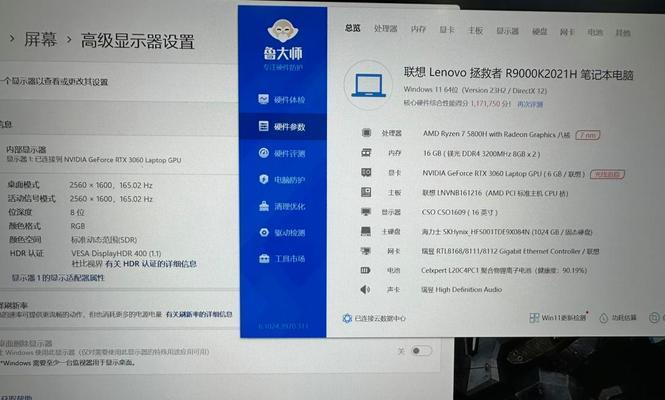The height and width of the screenshot is (400, 665).
Task: Open Win11更新检测 link
Action: pos(564,318)
